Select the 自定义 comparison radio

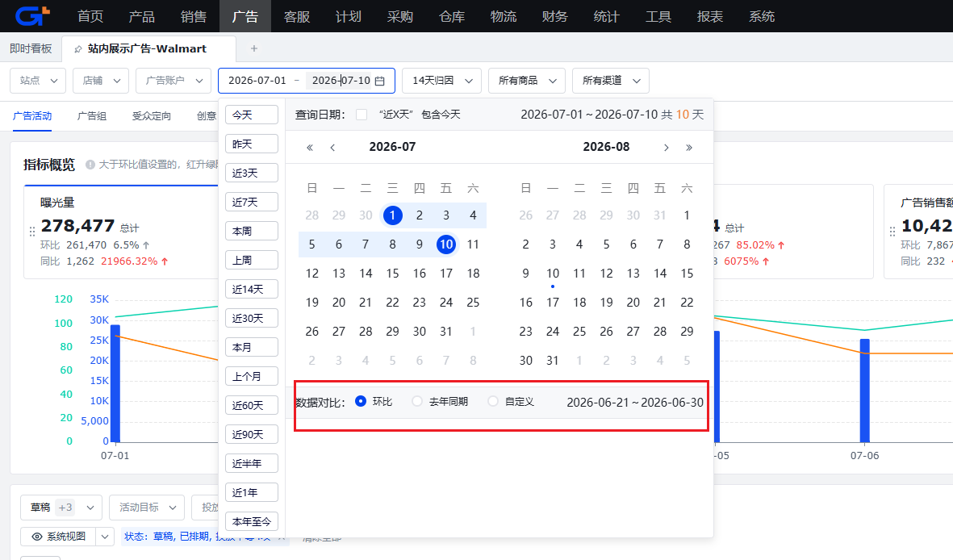coord(493,401)
